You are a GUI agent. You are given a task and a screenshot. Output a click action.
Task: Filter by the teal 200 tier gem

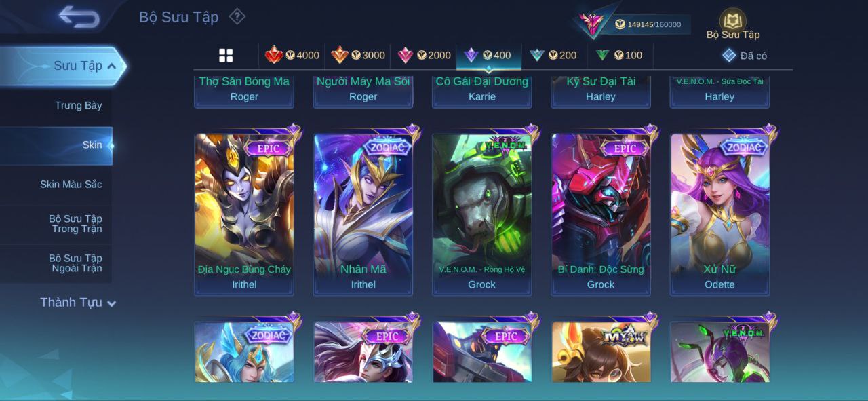click(x=553, y=56)
